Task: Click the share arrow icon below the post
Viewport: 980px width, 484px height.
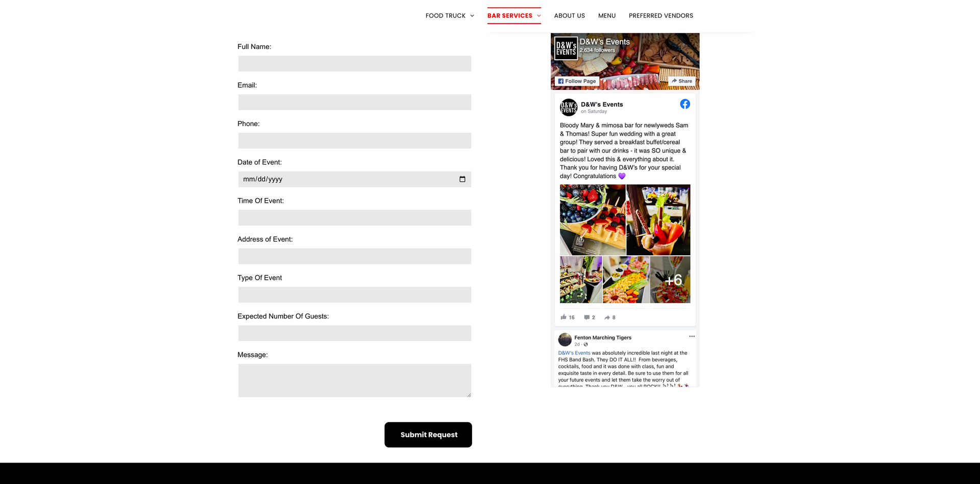Action: [x=607, y=318]
